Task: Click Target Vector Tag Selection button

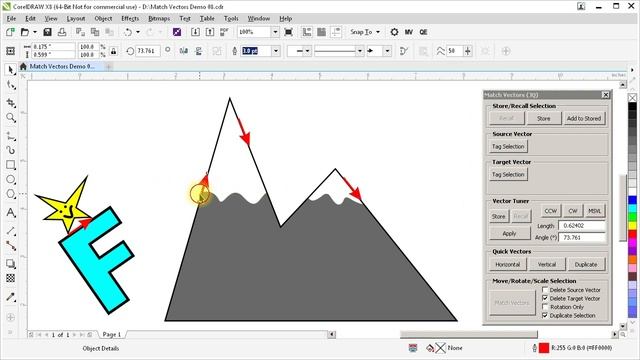Action: point(508,174)
